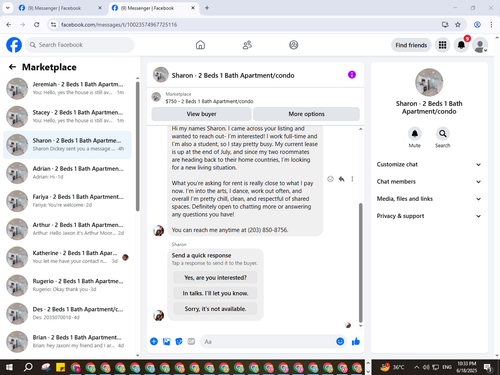500x375 pixels.
Task: Open more actions plus icon in composer
Action: [x=154, y=341]
